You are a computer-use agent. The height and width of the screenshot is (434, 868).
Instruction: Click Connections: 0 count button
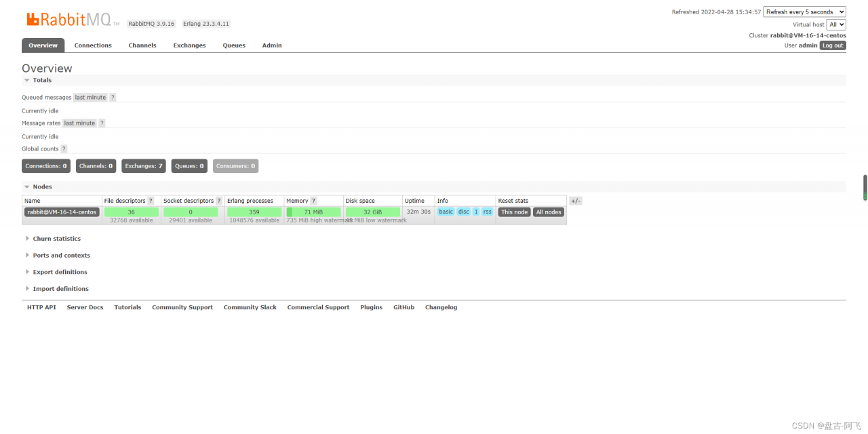click(x=46, y=166)
